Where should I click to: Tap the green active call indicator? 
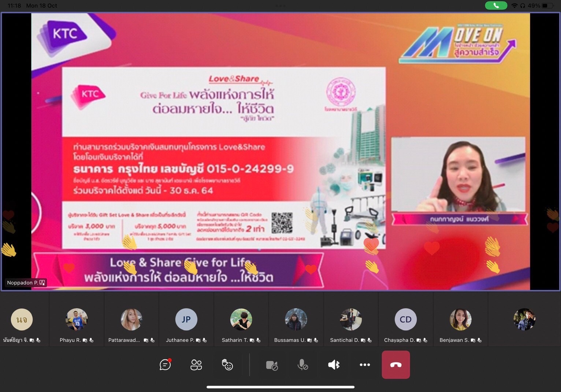[496, 5]
